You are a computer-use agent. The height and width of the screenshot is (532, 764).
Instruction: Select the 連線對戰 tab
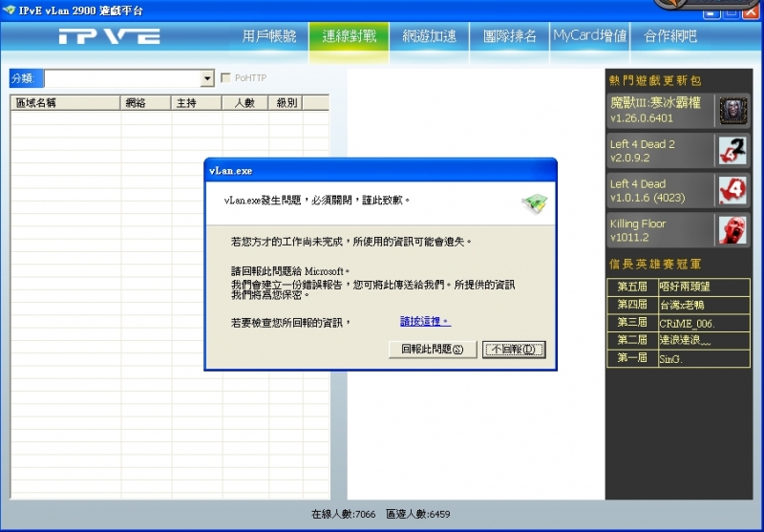pos(350,36)
